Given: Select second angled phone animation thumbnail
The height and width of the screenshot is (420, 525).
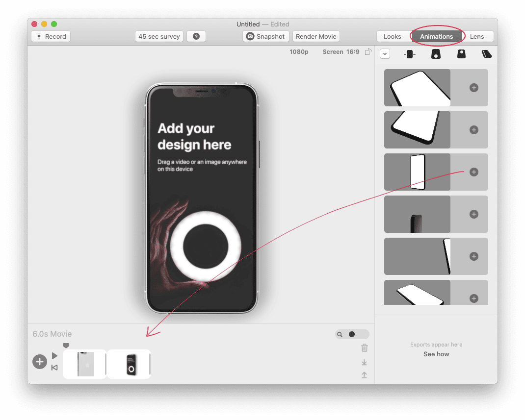Looking at the screenshot, I should pos(417,130).
